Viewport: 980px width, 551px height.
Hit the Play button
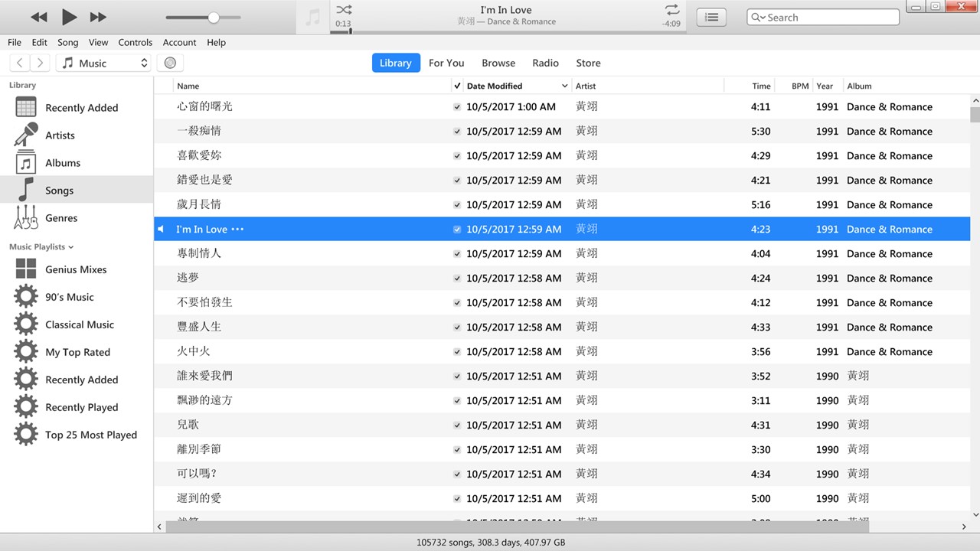pyautogui.click(x=69, y=17)
